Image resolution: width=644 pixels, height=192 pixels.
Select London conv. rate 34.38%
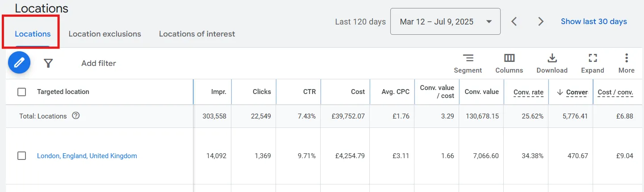coord(532,156)
